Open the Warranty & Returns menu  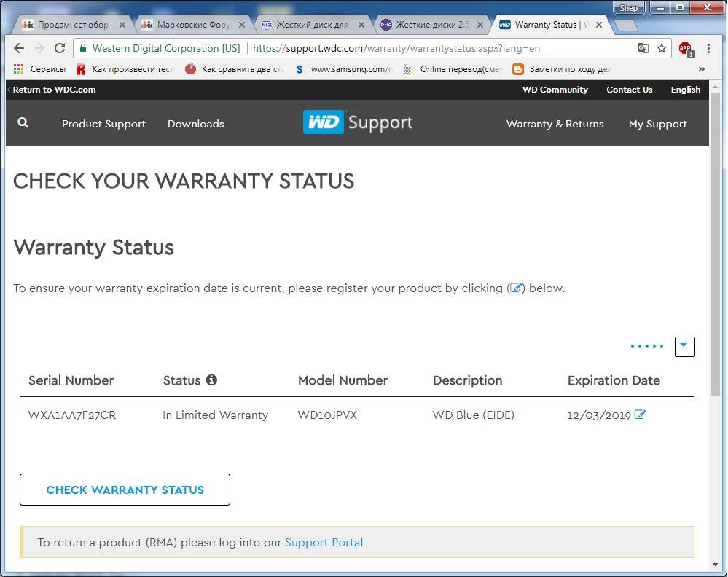pos(555,124)
